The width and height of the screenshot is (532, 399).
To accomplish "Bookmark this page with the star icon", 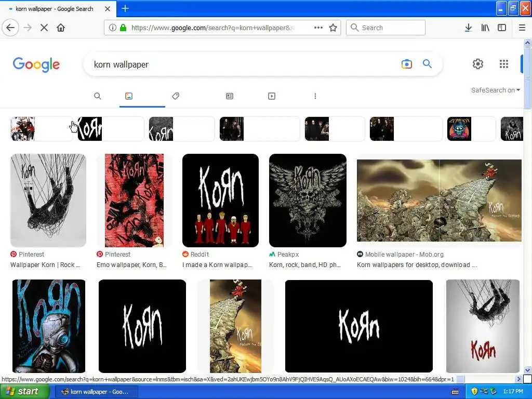I will tap(333, 28).
